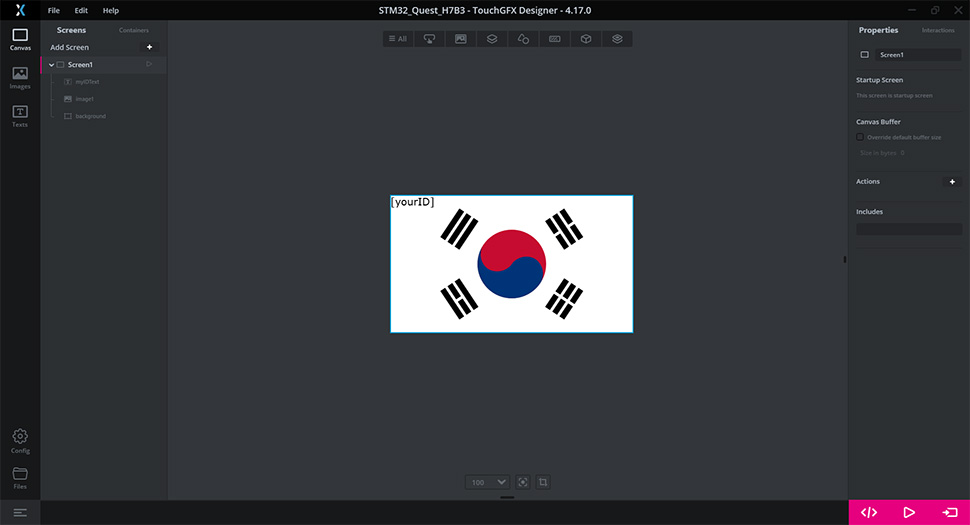Screen dimensions: 970x525
Task: Open Buttons widget category
Action: click(429, 39)
